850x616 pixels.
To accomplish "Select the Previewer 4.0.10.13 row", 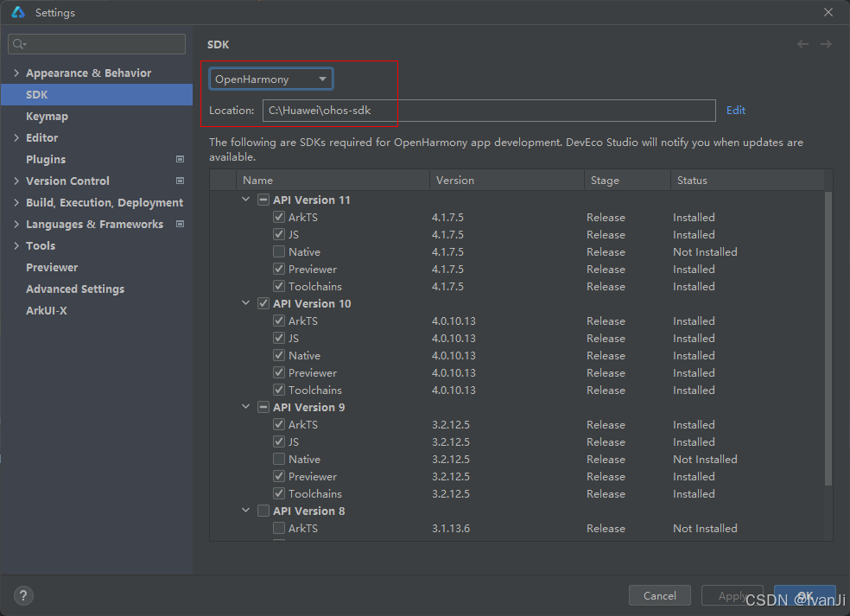I will click(517, 373).
